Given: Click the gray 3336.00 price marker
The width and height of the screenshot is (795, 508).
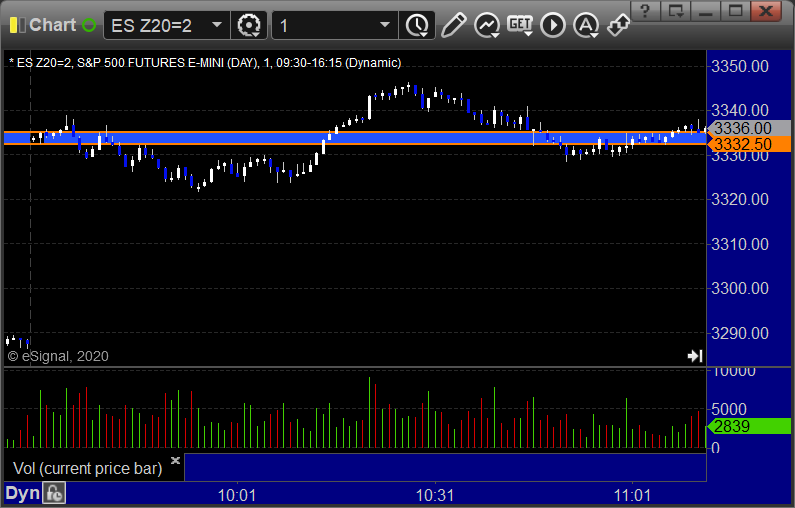Looking at the screenshot, I should coord(749,128).
